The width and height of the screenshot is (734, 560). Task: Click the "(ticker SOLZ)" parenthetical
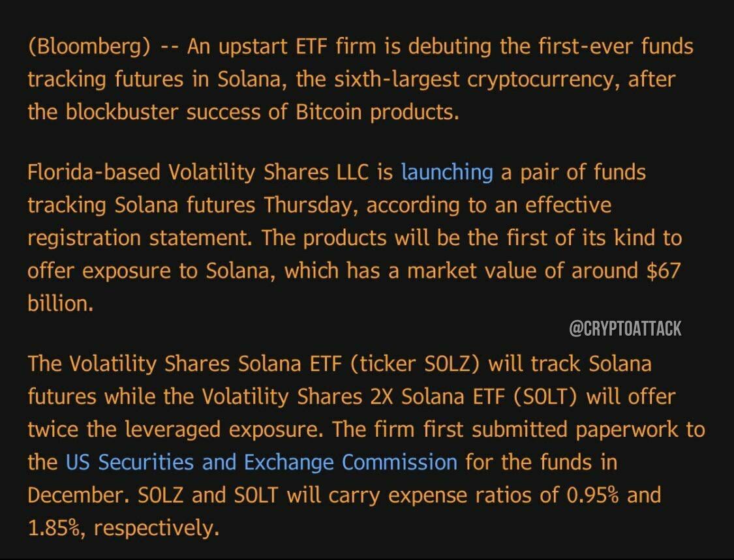click(415, 364)
